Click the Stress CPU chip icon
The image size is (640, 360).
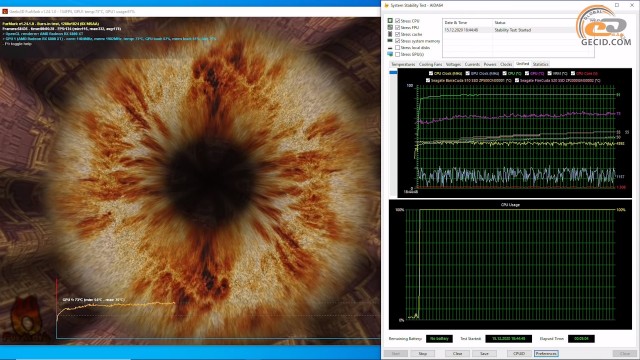pyautogui.click(x=390, y=20)
